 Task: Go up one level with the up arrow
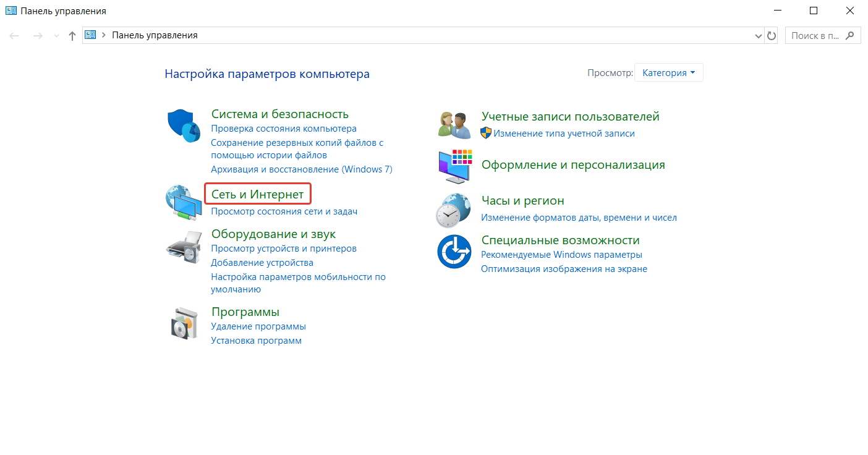[72, 36]
